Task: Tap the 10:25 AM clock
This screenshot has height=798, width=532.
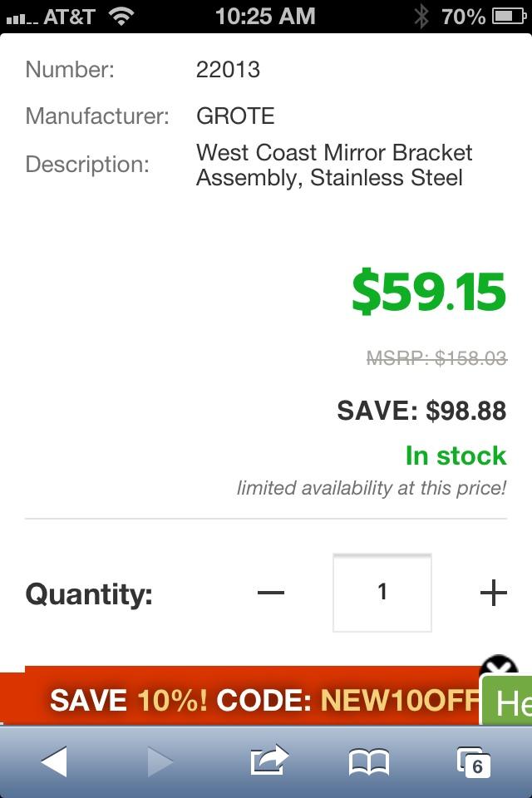Action: pos(265,16)
